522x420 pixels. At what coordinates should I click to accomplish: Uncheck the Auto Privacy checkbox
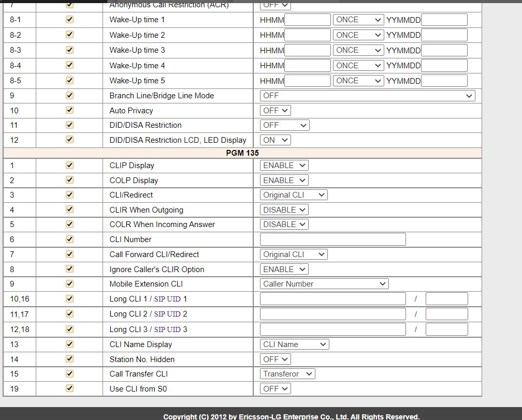[69, 110]
